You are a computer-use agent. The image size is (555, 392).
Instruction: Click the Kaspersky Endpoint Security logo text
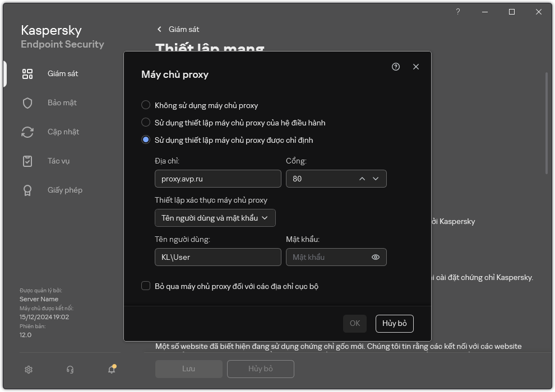point(62,37)
